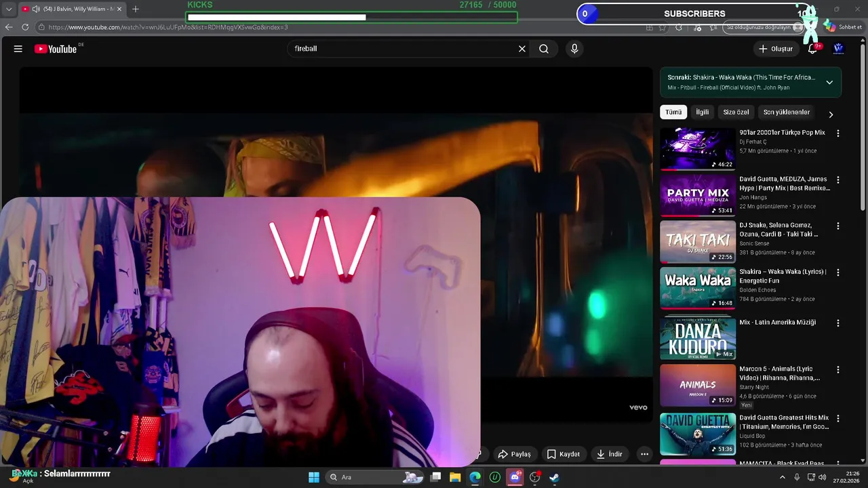Start voice search with the microphone
This screenshot has width=868, height=488.
(x=574, y=49)
